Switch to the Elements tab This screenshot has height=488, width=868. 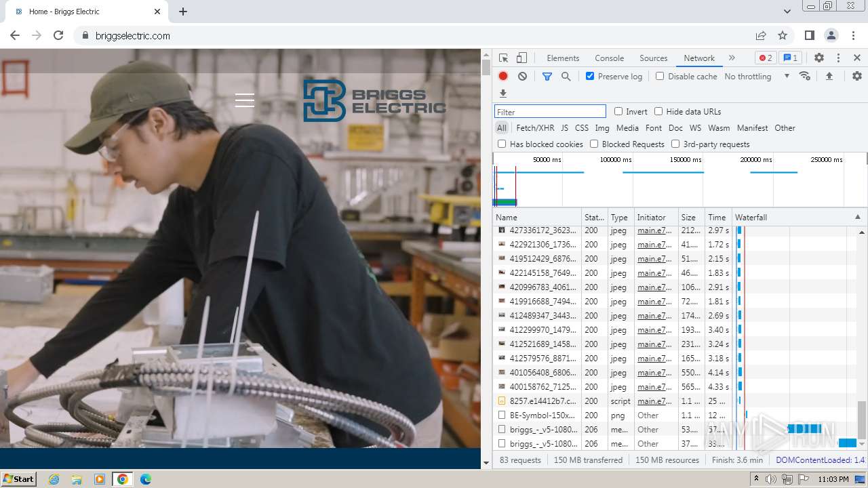click(563, 58)
